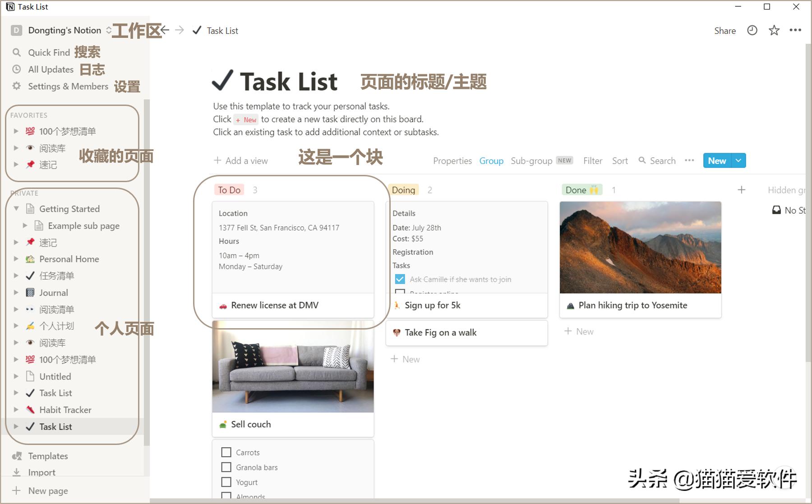This screenshot has height=504, width=812.
Task: Open the All Updates log
Action: [51, 69]
